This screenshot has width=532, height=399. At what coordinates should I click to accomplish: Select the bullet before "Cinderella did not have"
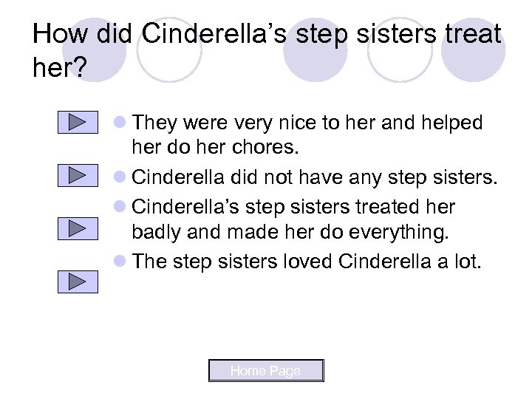[x=121, y=178]
